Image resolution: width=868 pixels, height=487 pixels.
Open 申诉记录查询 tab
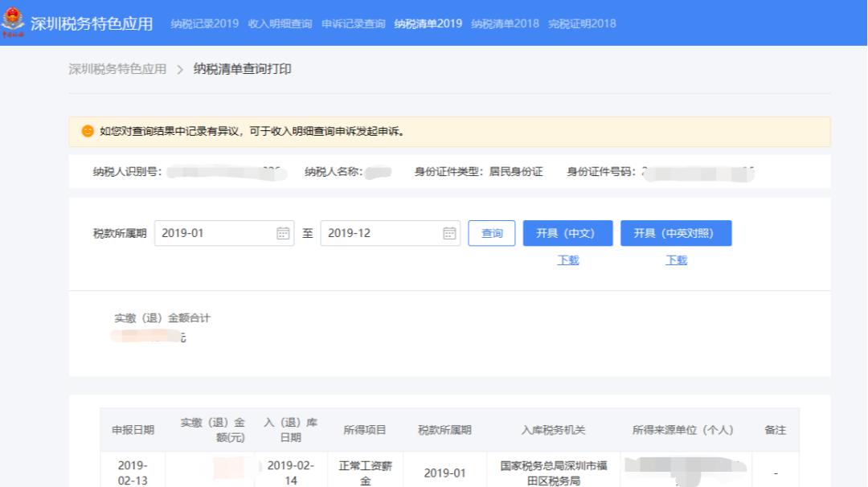[x=353, y=24]
